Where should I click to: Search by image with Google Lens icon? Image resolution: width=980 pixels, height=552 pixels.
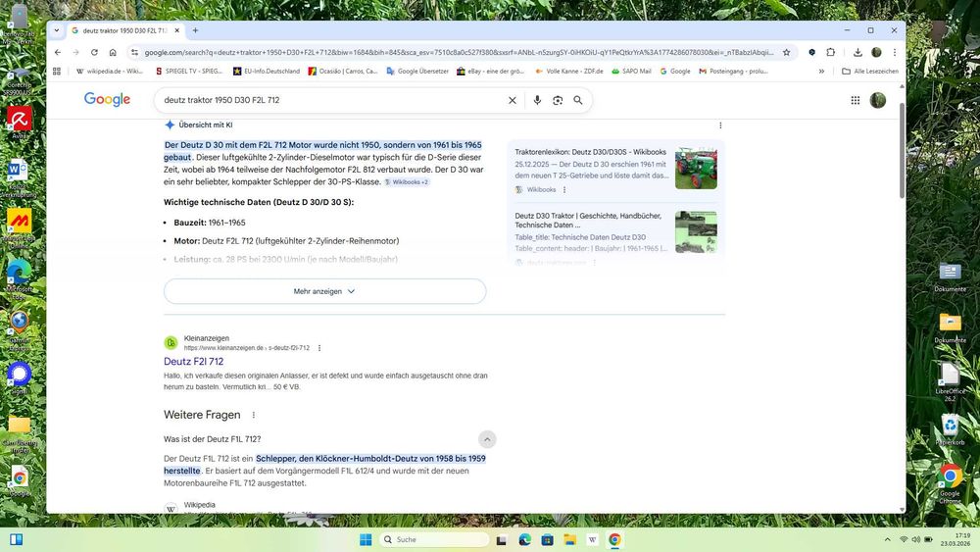coord(558,100)
